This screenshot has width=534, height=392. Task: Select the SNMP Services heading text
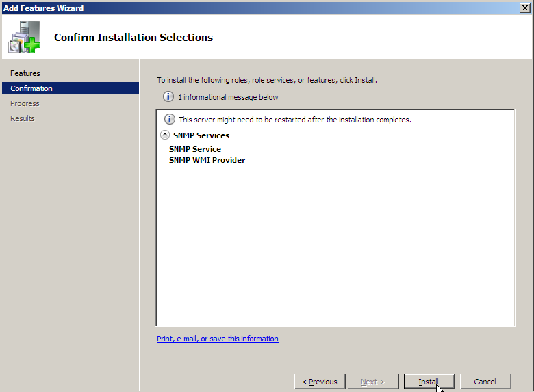[201, 135]
